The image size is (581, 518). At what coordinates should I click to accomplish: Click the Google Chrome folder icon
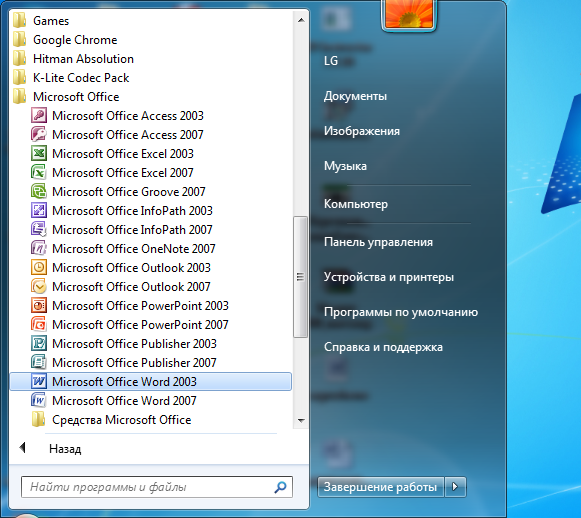coord(20,39)
